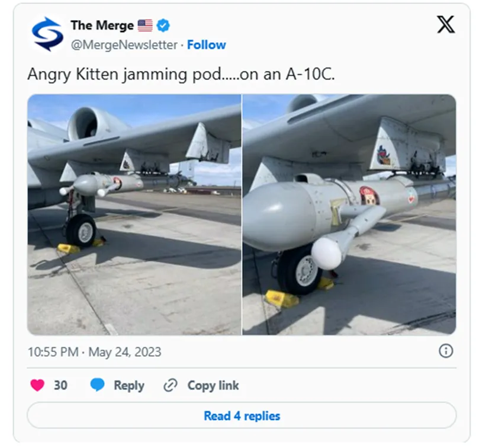Screen dimensions: 479x448
Task: Open the @MergeNewsletter handle
Action: (124, 45)
